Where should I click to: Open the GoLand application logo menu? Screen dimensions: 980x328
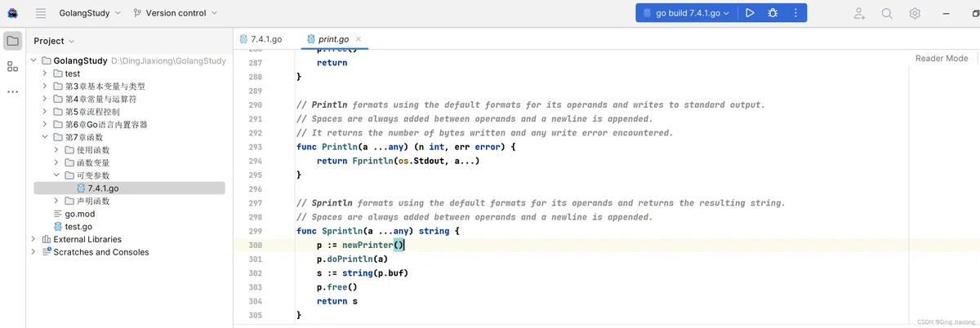pos(13,13)
